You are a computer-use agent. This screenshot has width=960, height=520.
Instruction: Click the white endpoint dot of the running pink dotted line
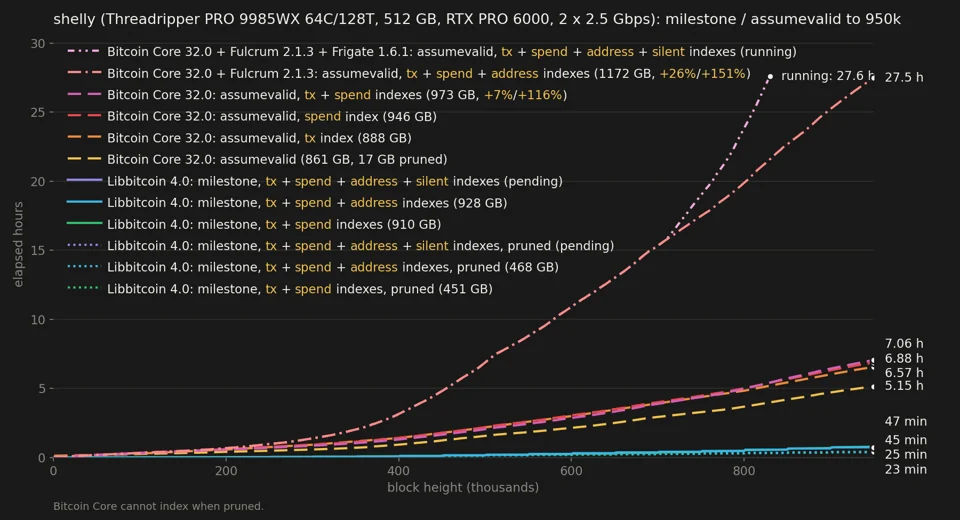coord(770,77)
